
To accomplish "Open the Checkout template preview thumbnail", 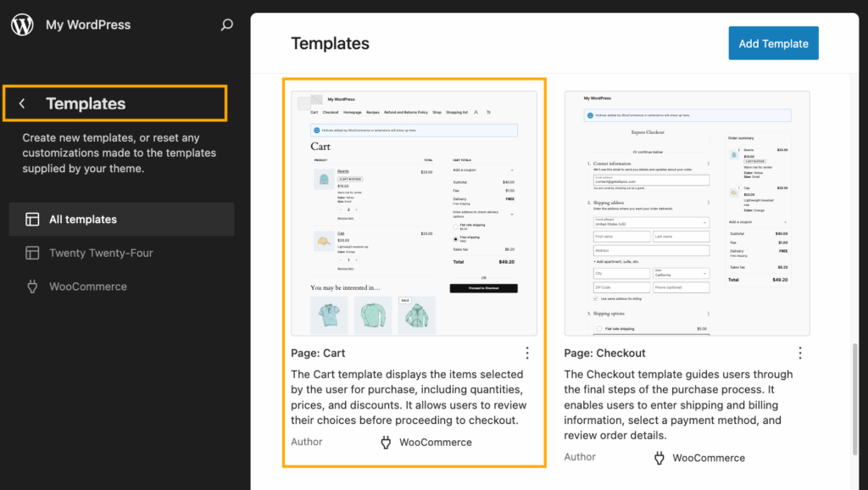I will click(x=687, y=213).
